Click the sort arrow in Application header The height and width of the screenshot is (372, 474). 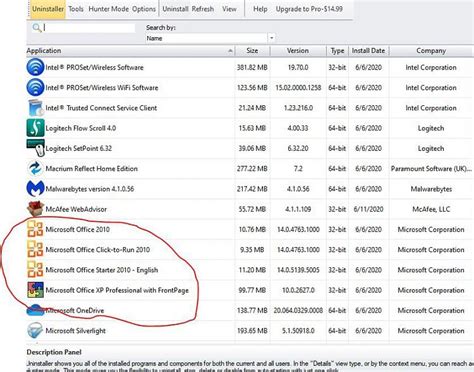tap(230, 51)
